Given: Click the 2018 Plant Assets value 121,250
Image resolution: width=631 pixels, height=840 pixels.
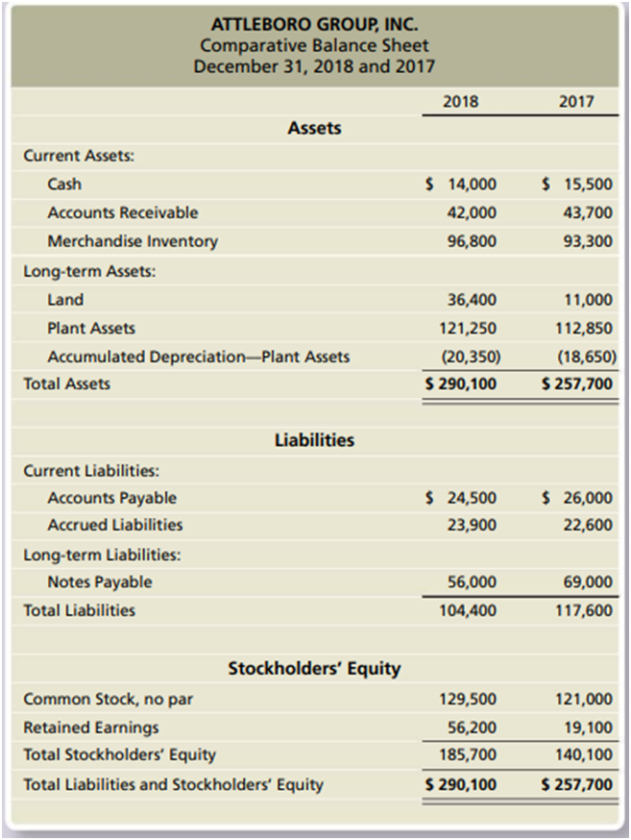Looking at the screenshot, I should pyautogui.click(x=470, y=329).
